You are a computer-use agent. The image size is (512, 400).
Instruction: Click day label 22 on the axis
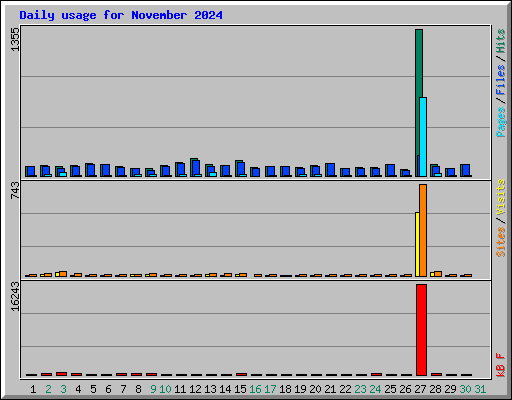[x=345, y=389]
